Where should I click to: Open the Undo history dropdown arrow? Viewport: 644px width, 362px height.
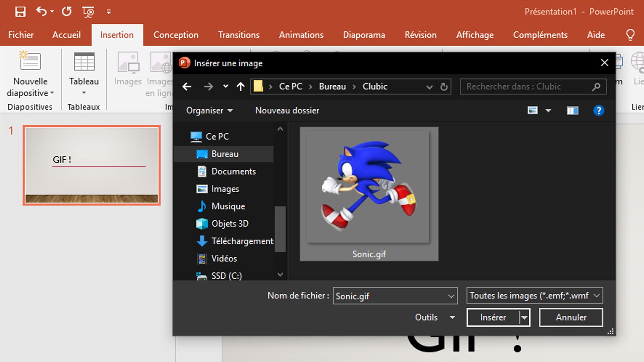[52, 12]
